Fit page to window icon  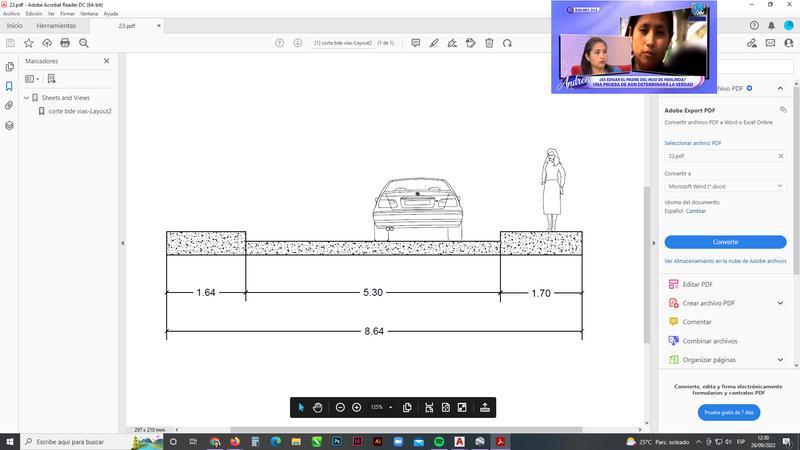click(445, 407)
